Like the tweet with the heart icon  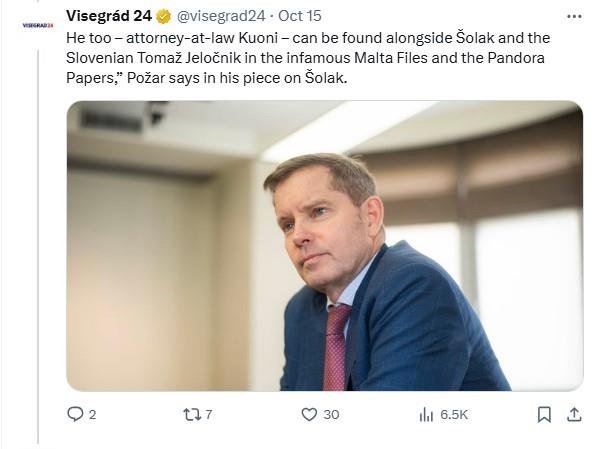pos(309,414)
